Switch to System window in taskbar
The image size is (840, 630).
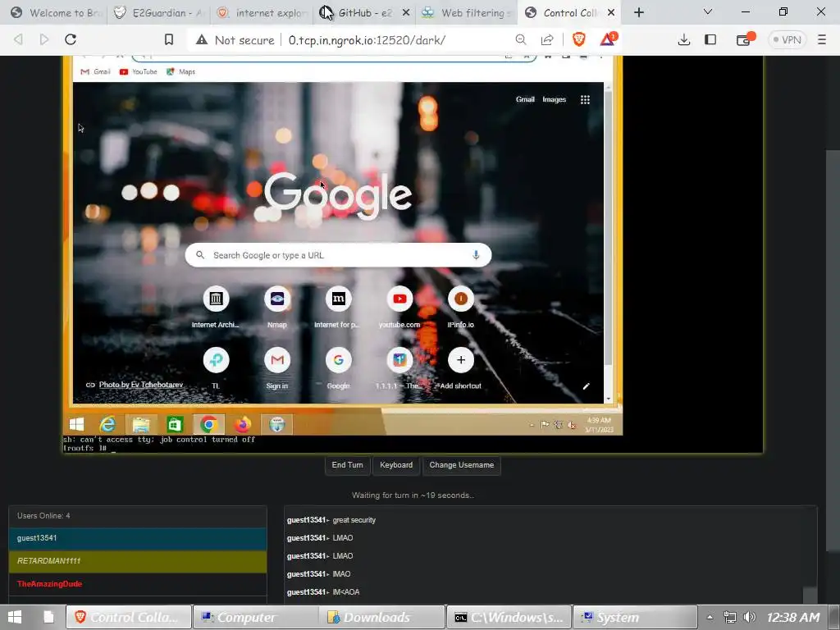tap(635, 617)
